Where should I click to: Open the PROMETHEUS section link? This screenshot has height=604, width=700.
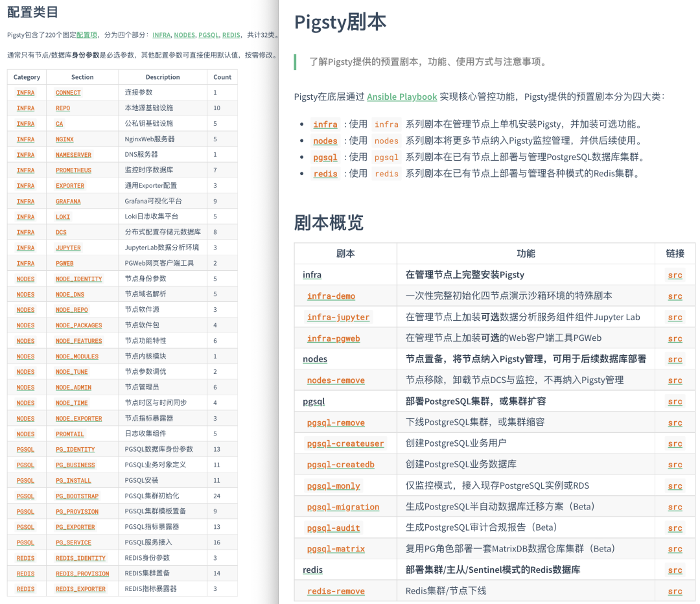pos(73,170)
